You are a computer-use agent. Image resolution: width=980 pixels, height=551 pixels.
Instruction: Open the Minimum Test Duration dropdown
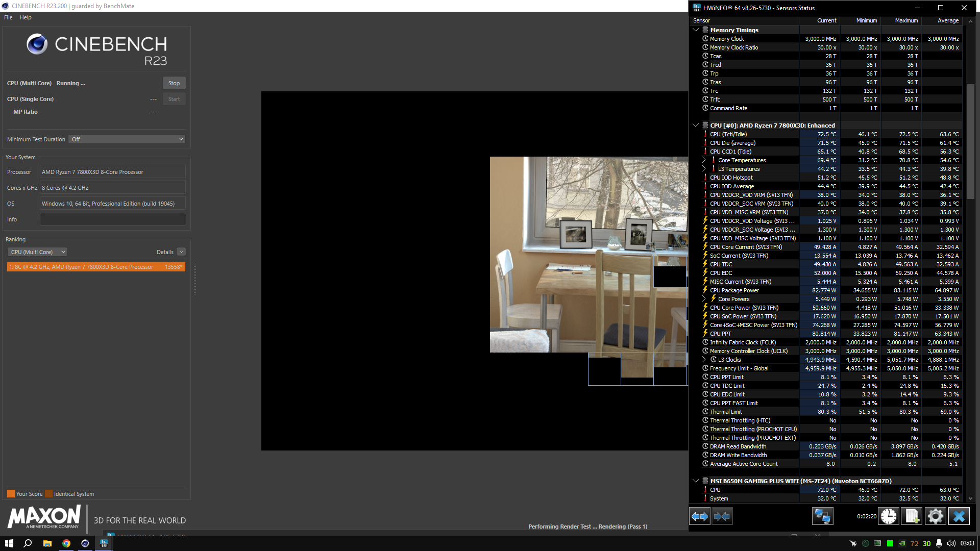pyautogui.click(x=127, y=139)
